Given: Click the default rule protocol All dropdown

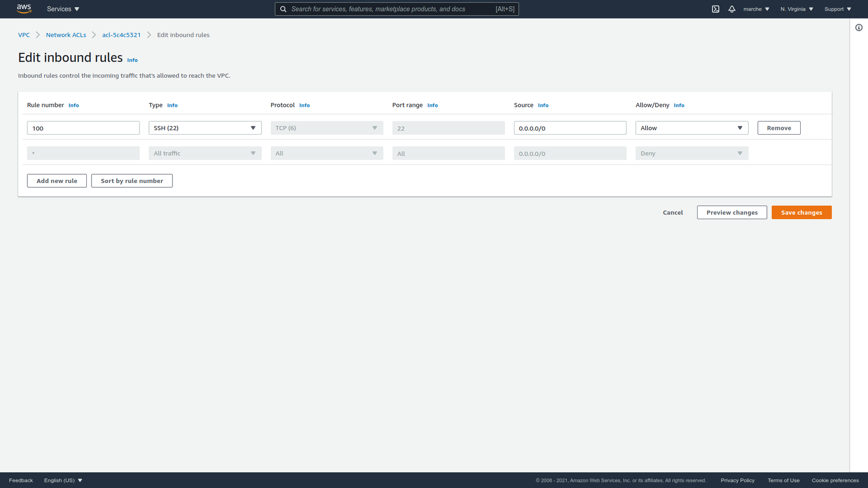Looking at the screenshot, I should click(327, 153).
